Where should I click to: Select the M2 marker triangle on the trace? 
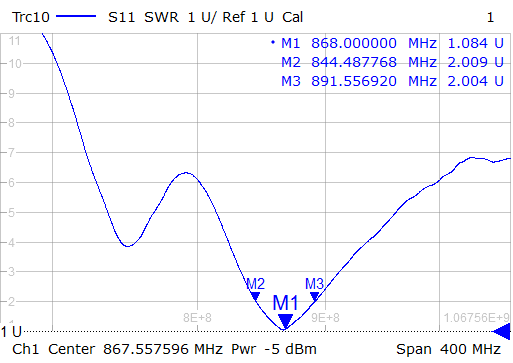[x=255, y=296]
